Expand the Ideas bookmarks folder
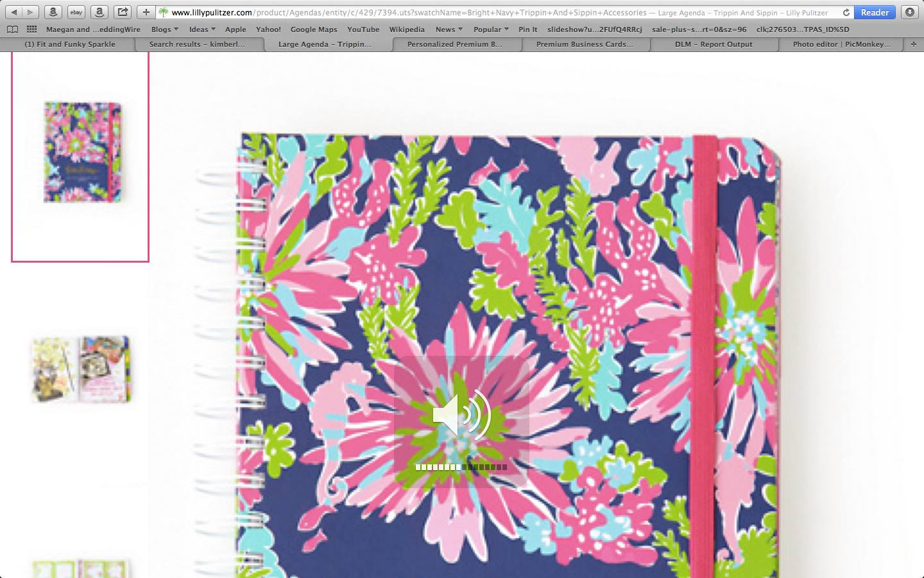924x578 pixels. pos(201,30)
